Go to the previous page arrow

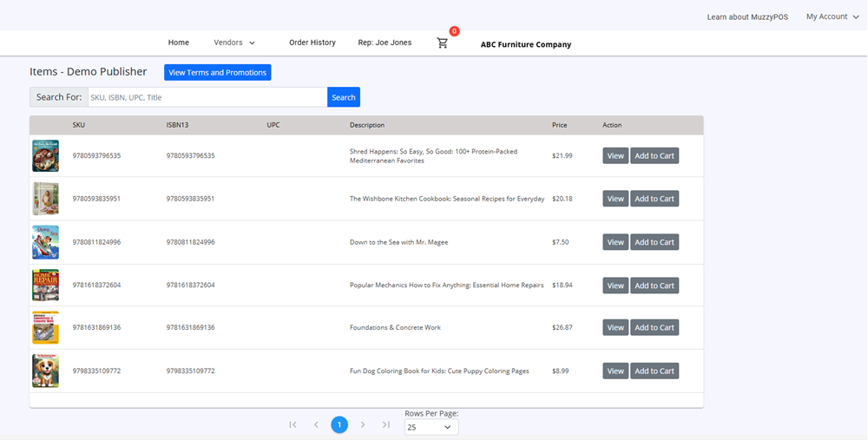(x=316, y=424)
